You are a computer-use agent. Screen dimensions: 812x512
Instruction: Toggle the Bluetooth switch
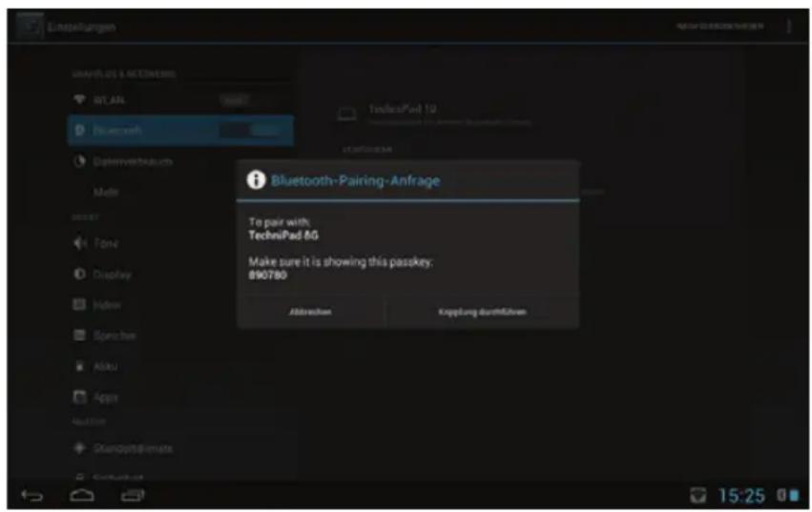(x=251, y=131)
